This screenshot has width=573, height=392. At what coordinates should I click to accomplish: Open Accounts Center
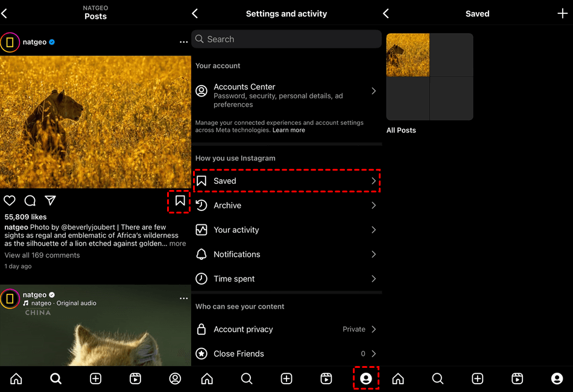pos(286,95)
